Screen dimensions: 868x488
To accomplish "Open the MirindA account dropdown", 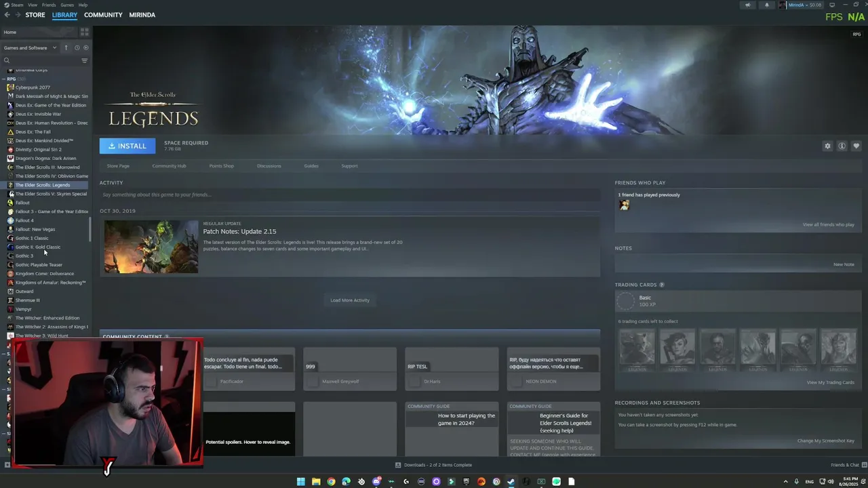I will tap(802, 5).
